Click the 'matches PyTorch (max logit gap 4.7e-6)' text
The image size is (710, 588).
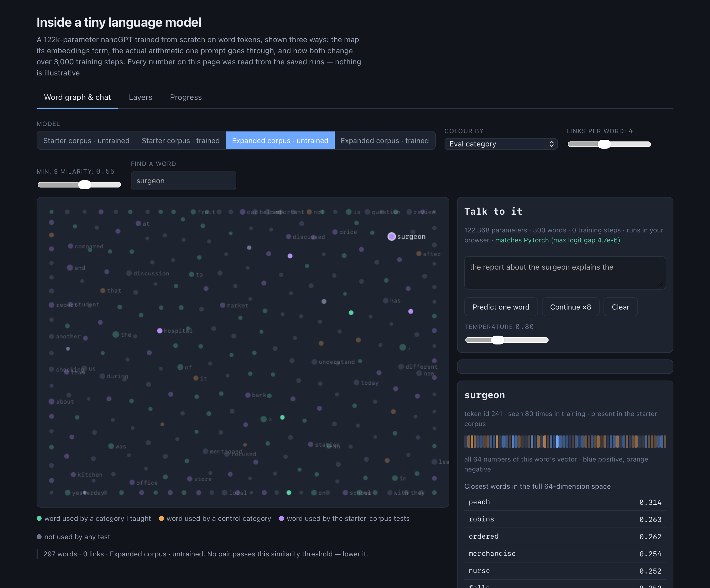tap(557, 240)
